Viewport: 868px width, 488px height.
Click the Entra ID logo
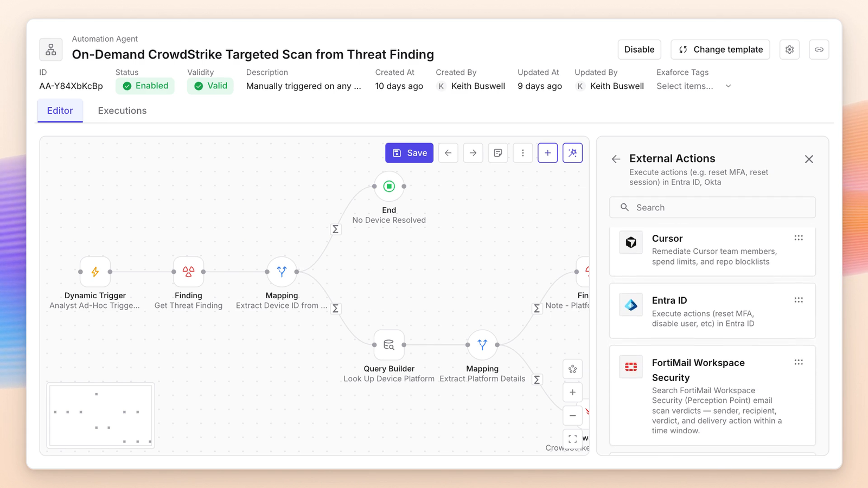tap(631, 305)
